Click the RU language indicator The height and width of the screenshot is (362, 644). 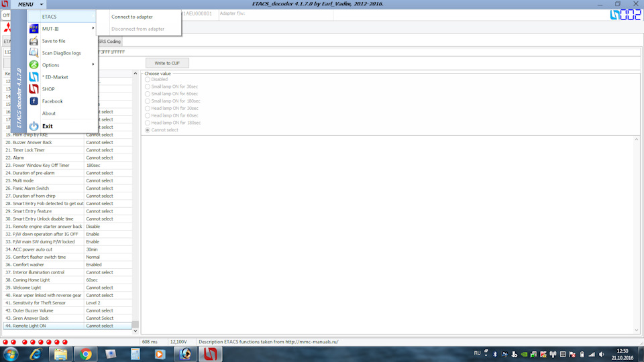pyautogui.click(x=477, y=353)
